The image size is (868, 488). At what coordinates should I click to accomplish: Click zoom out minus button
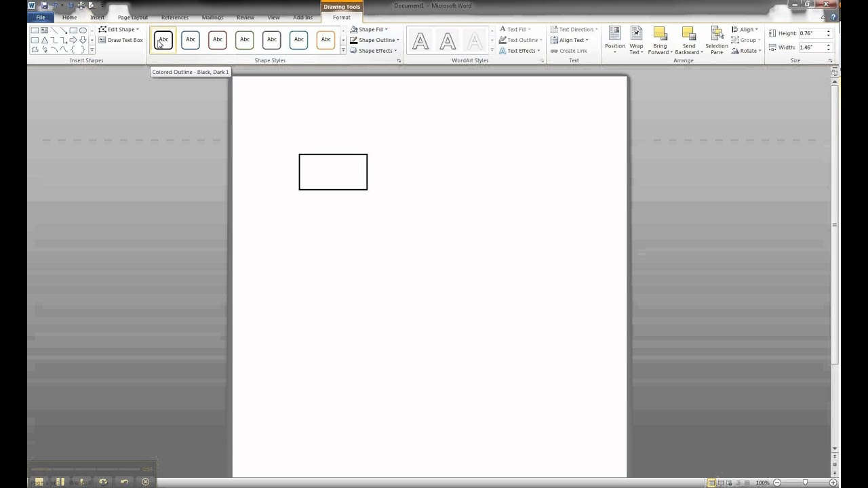pos(777,483)
